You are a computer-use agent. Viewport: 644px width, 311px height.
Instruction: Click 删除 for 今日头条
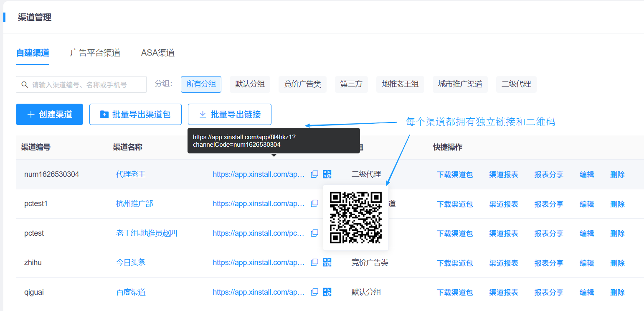[x=617, y=263]
